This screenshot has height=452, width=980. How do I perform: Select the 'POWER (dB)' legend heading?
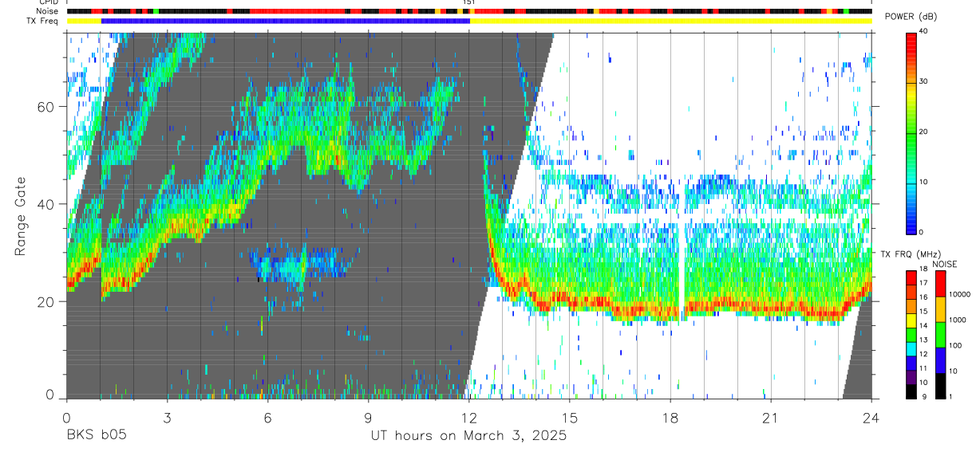911,17
